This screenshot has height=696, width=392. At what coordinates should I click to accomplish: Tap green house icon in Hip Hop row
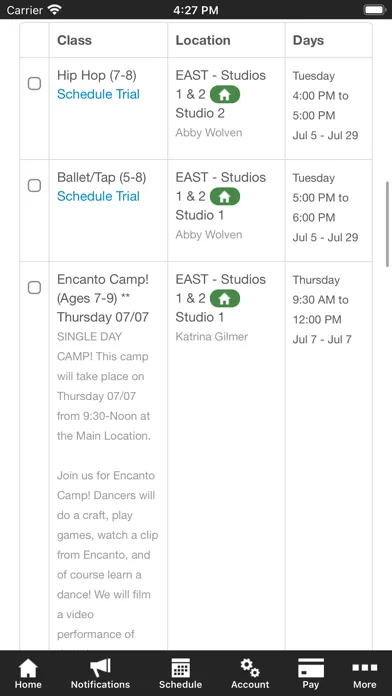pos(225,95)
